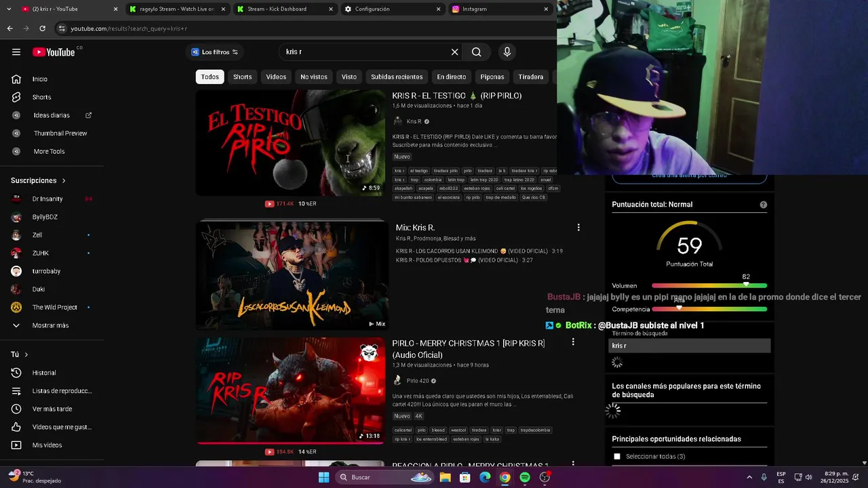Open Ideas diarias sidebar item
The width and height of the screenshot is (868, 488).
(x=52, y=115)
